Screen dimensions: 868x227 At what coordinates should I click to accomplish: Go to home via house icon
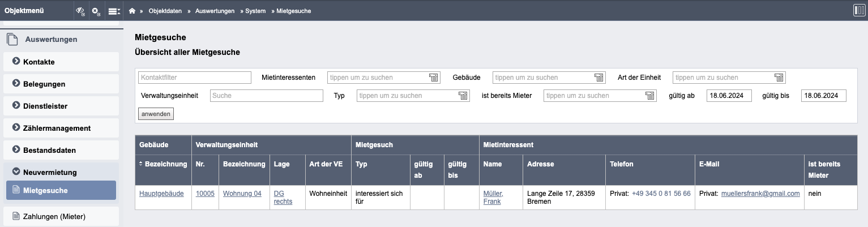[132, 11]
